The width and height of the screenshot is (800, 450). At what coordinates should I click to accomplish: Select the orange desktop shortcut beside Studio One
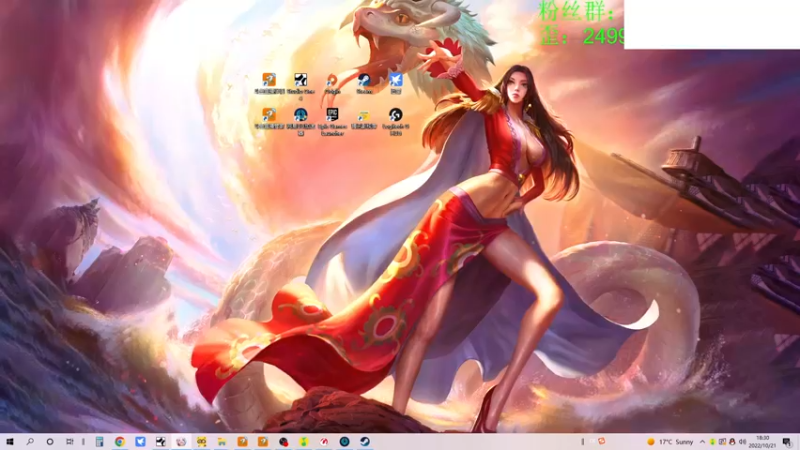[x=269, y=83]
